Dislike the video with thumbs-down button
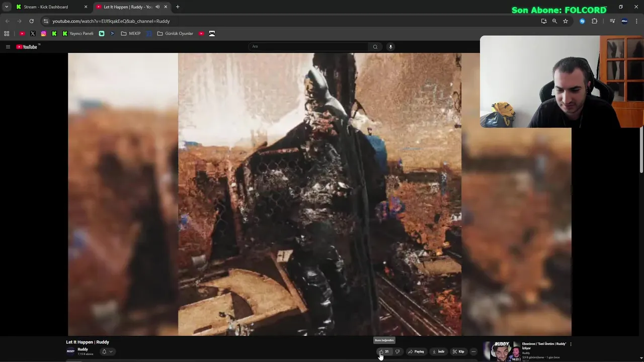 coord(397,351)
